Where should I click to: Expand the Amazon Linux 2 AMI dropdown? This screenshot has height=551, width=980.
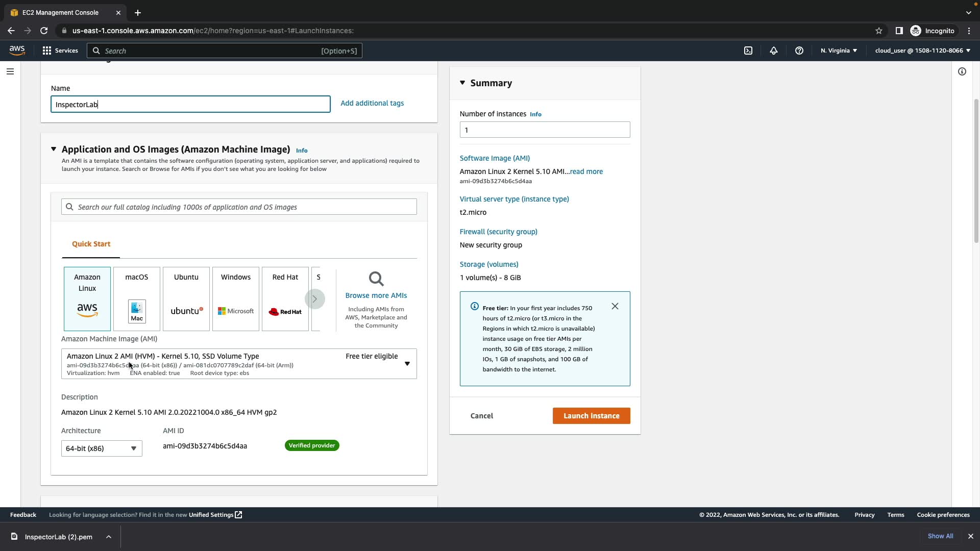click(407, 364)
